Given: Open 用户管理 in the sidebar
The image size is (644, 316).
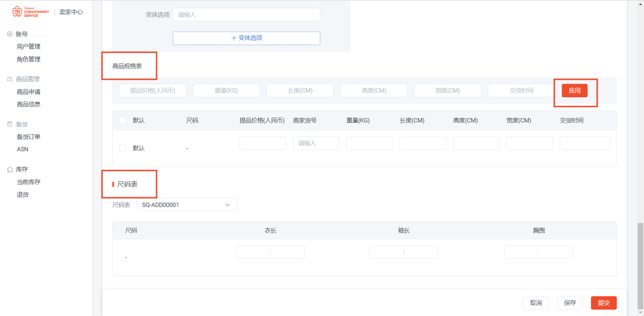Looking at the screenshot, I should pos(29,47).
